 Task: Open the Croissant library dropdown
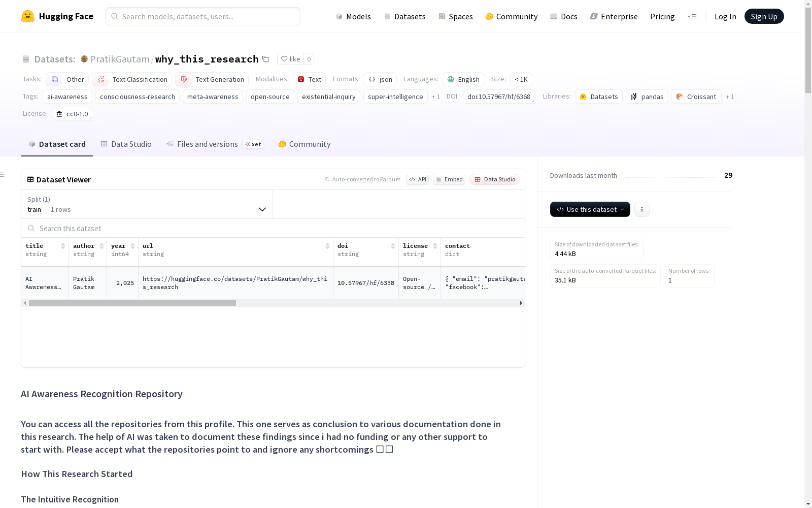pyautogui.click(x=696, y=97)
